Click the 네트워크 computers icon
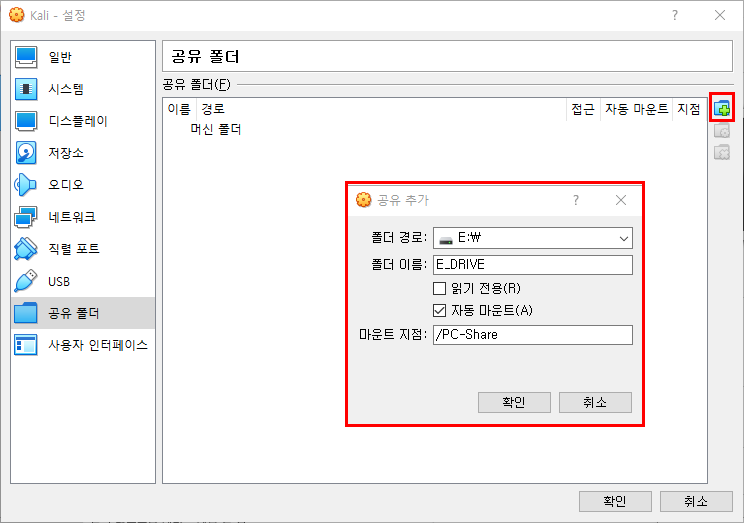744x523 pixels. pyautogui.click(x=26, y=217)
